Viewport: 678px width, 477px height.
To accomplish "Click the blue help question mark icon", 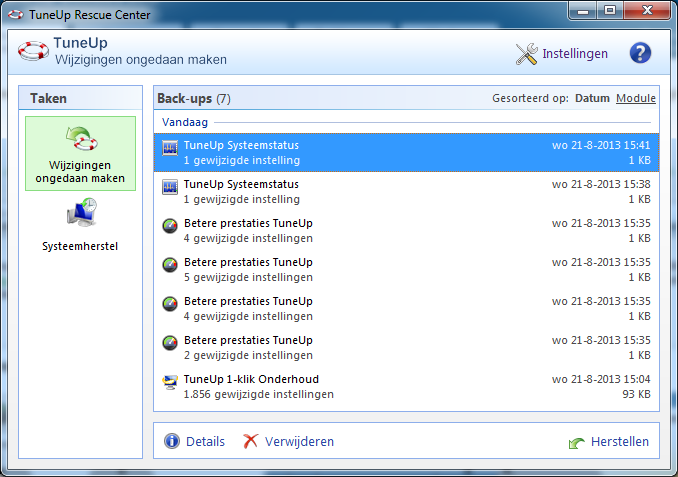I will pos(640,53).
